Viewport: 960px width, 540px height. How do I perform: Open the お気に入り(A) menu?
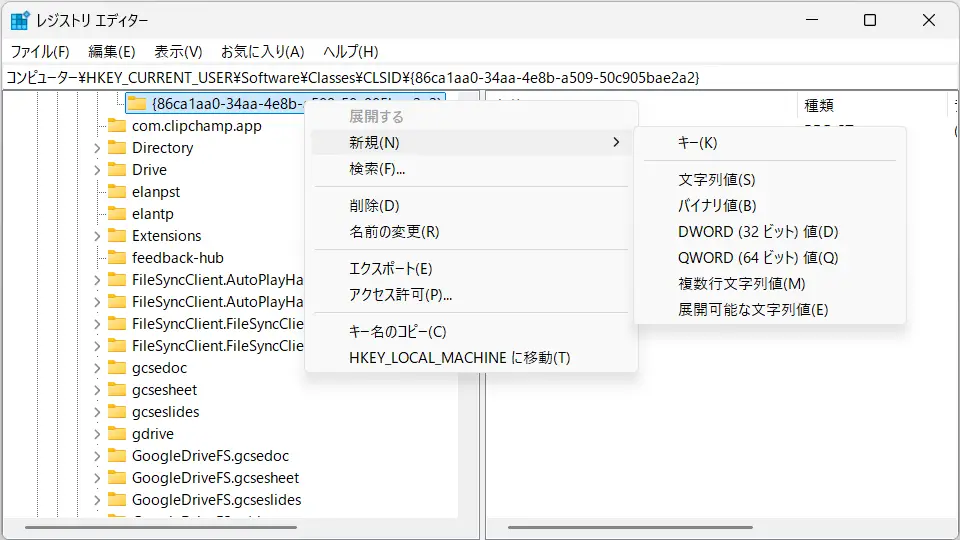(x=263, y=52)
